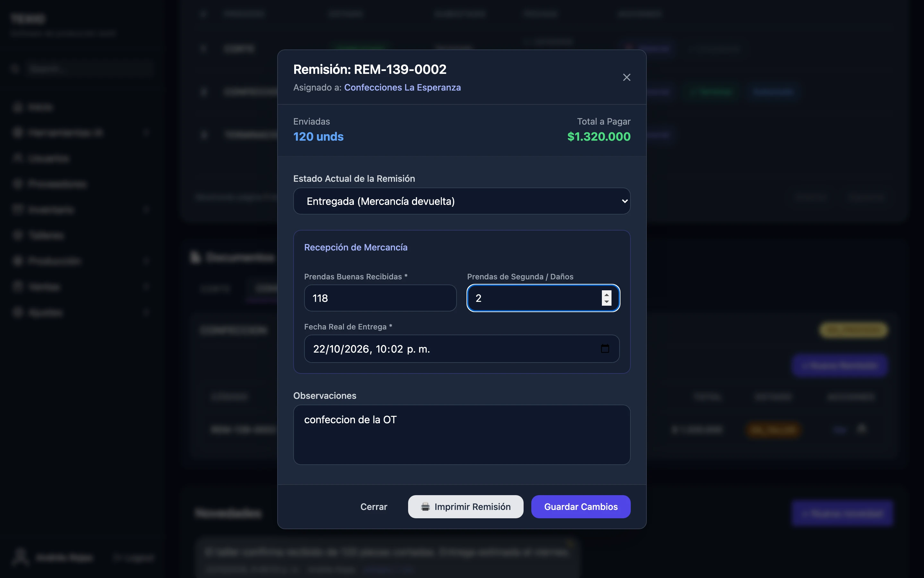Viewport: 924px width, 578px height.
Task: Click the printer icon in Imprimir Remisión
Action: [425, 507]
